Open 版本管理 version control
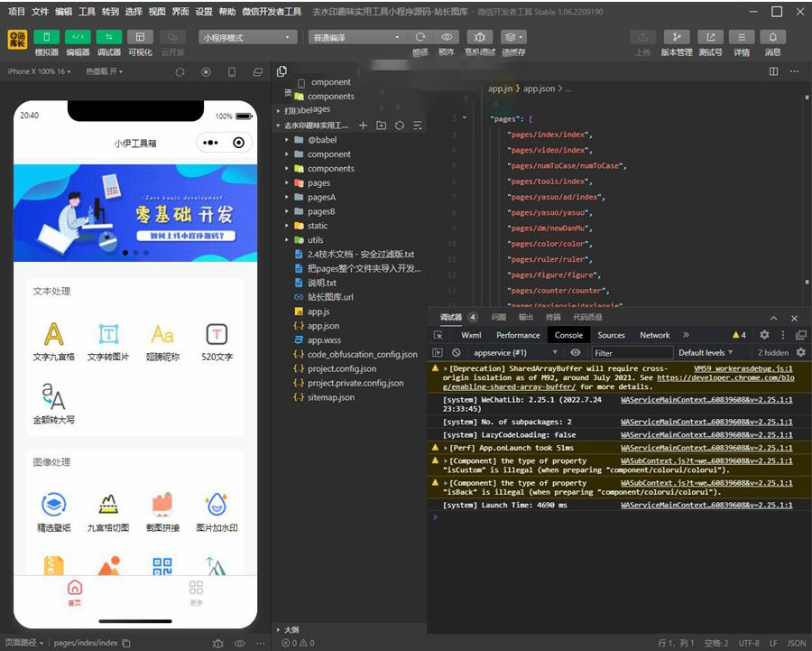 click(x=677, y=37)
